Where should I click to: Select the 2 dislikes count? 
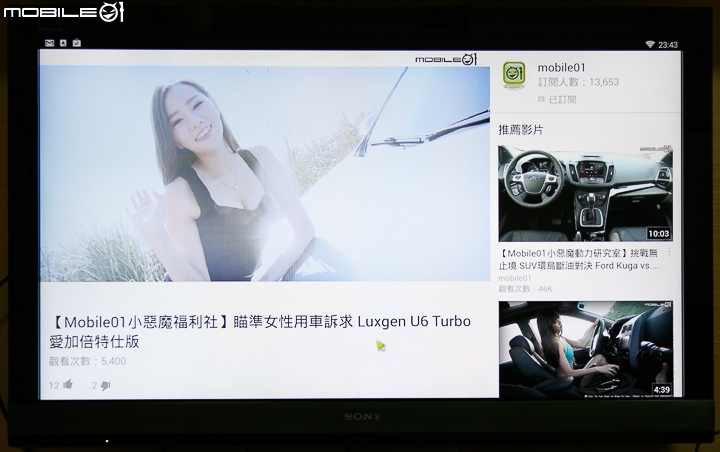pos(95,385)
